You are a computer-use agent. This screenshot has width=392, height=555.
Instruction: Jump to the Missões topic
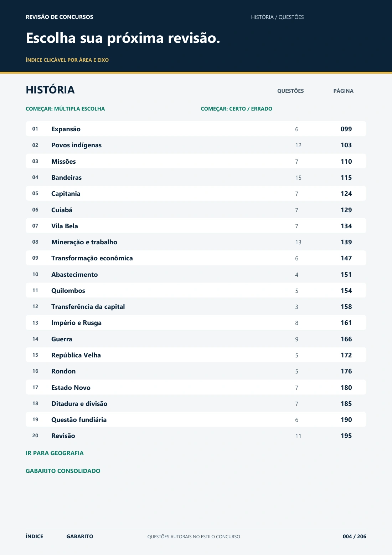(x=196, y=161)
